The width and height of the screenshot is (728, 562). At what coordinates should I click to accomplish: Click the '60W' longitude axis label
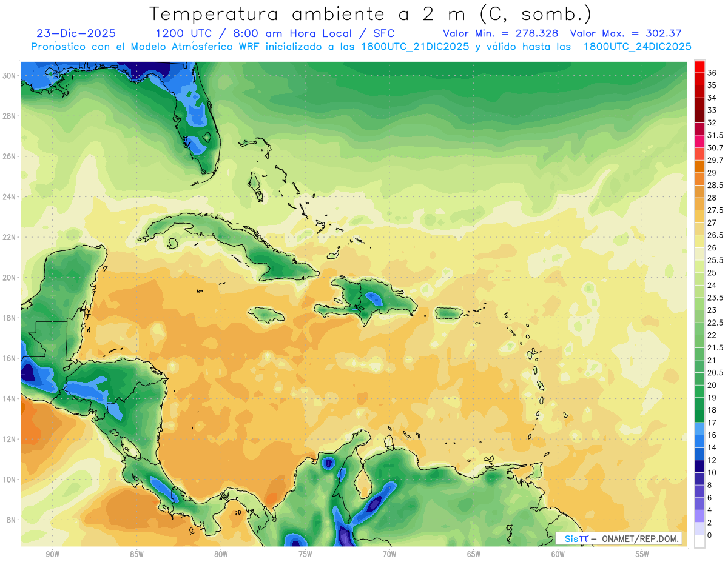point(558,554)
